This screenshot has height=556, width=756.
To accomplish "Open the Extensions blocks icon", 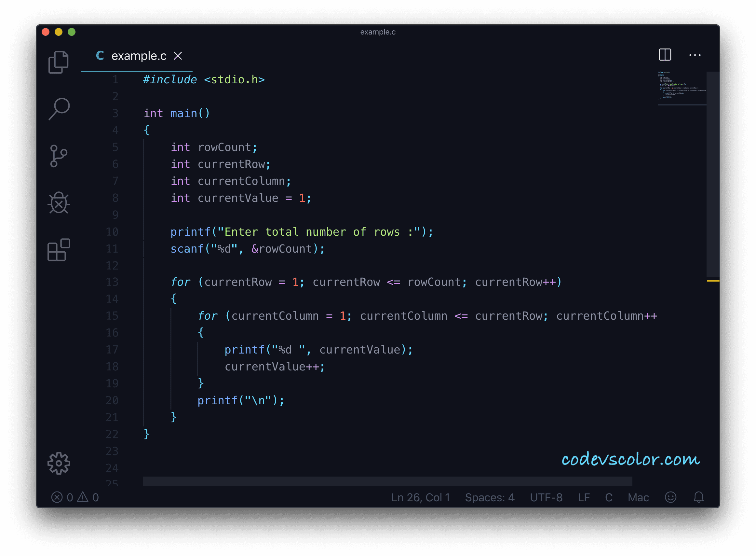I will click(x=59, y=250).
